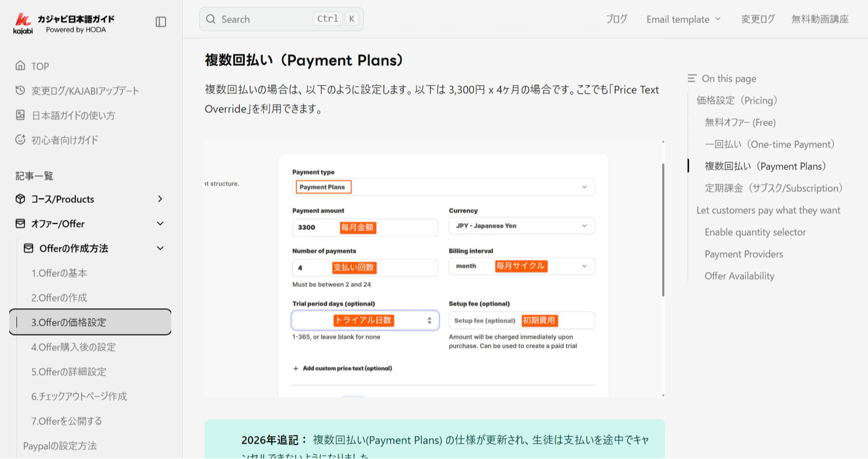Open the Payment type dropdown
Screen dimensions: 868x459
[x=443, y=187]
